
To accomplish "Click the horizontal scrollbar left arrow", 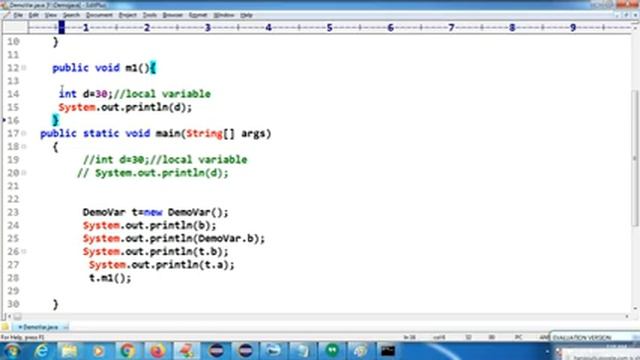I will 9,316.
